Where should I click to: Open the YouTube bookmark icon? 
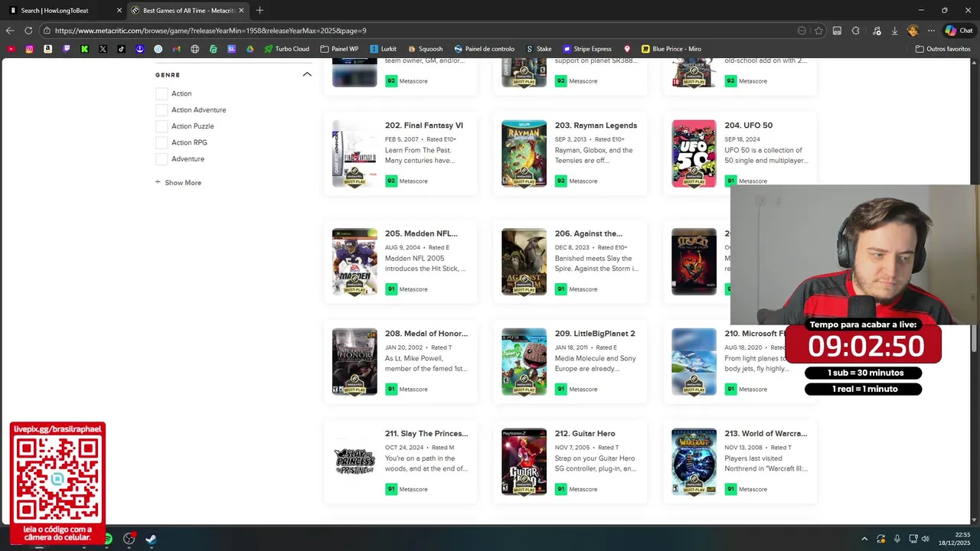click(11, 49)
